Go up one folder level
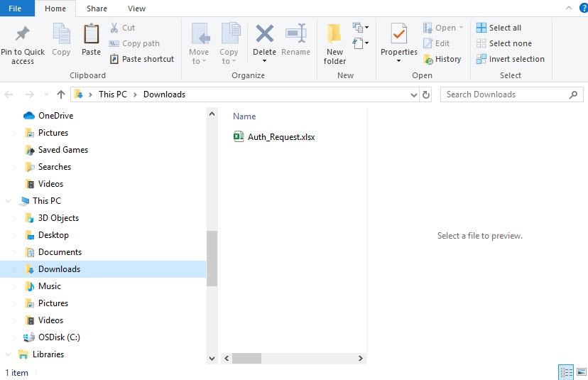This screenshot has width=588, height=380. (61, 94)
